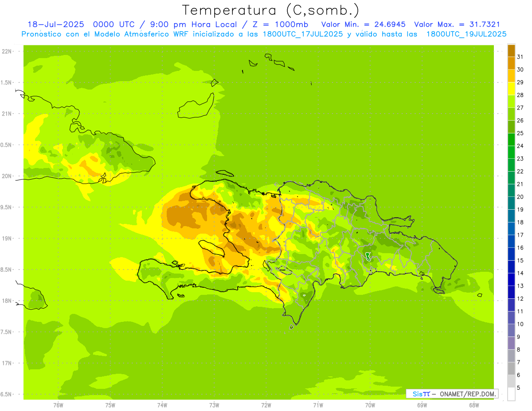Click the "68W" longitude axis label
This screenshot has height=411, width=532.
pyautogui.click(x=474, y=405)
